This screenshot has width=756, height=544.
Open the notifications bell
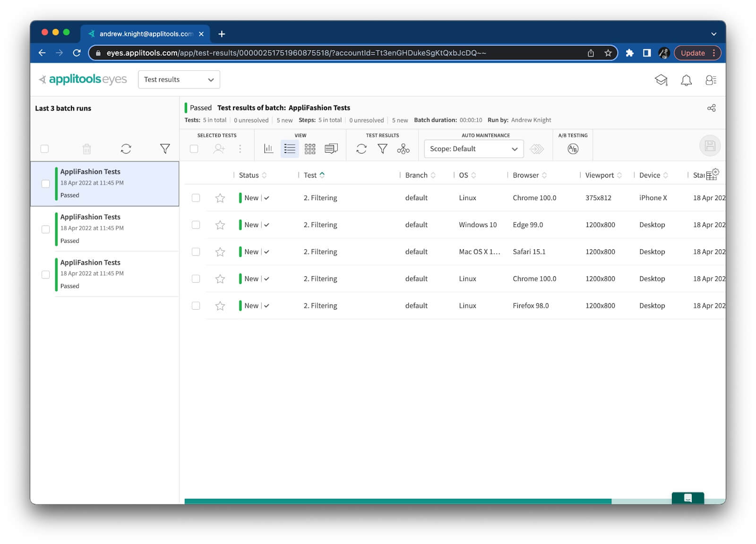click(686, 80)
